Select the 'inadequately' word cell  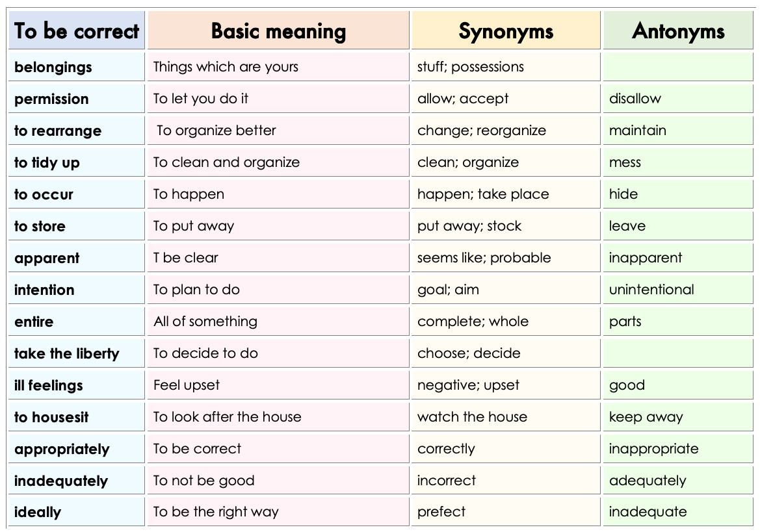(77, 480)
